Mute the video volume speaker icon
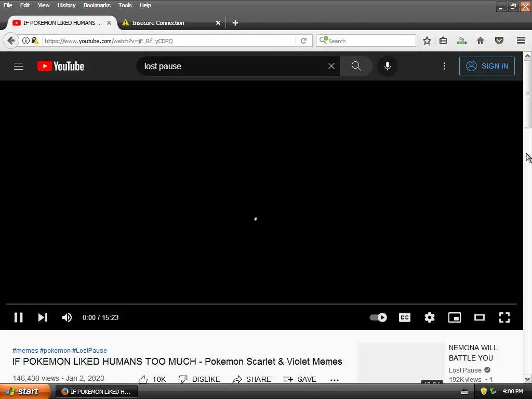 (67, 317)
